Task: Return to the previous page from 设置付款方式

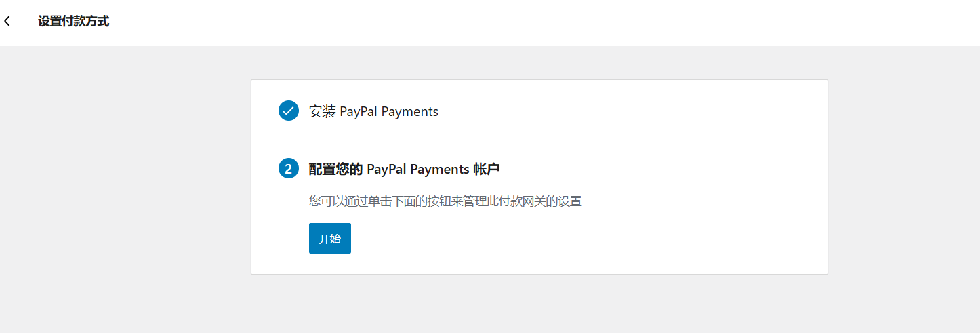Action: click(x=7, y=21)
